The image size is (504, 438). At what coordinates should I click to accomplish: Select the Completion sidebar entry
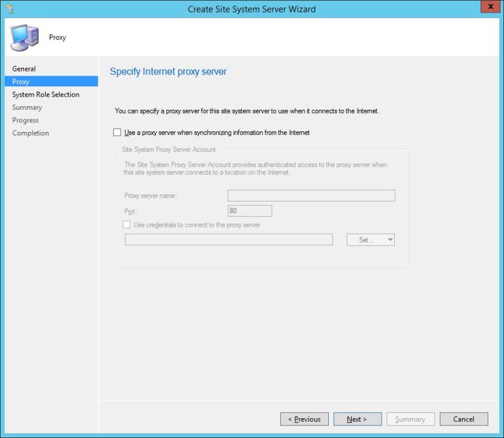(31, 133)
